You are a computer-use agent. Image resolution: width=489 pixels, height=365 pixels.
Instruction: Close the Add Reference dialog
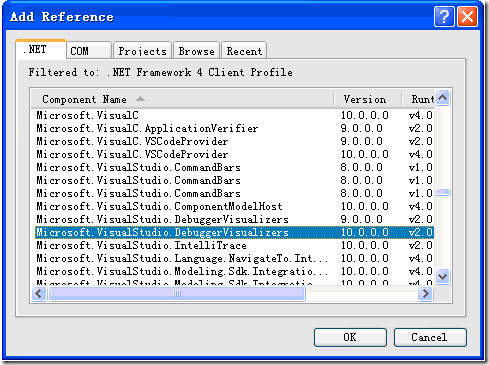coord(467,16)
